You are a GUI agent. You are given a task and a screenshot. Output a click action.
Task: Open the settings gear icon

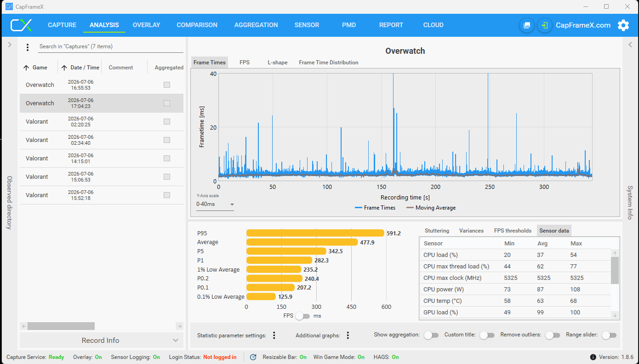click(x=623, y=25)
